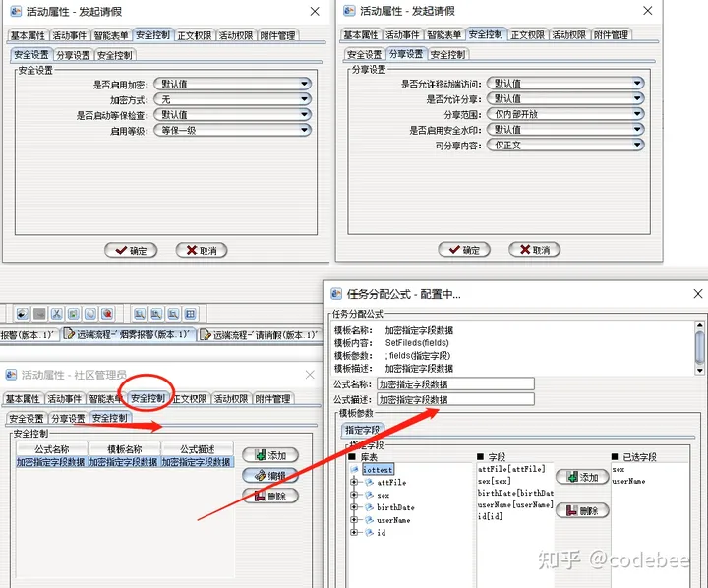This screenshot has height=588, width=708.
Task: Click the iottest database icon in 库表 tree
Action: click(x=354, y=470)
